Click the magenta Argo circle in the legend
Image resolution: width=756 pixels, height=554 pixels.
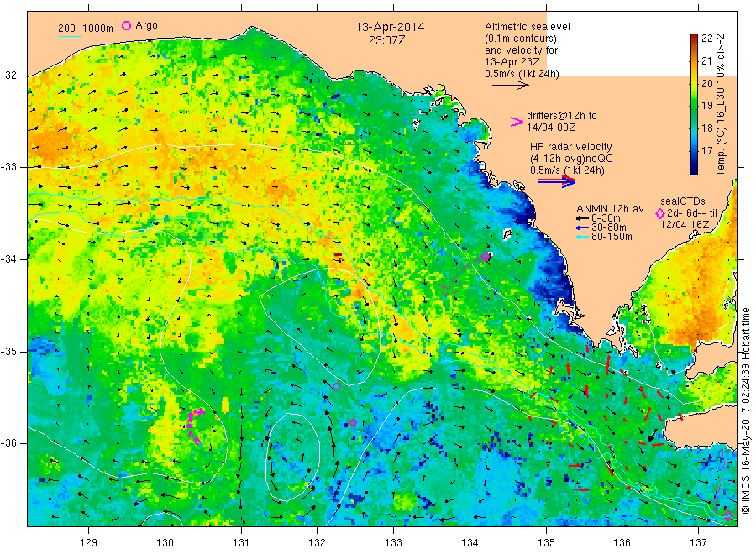(126, 25)
